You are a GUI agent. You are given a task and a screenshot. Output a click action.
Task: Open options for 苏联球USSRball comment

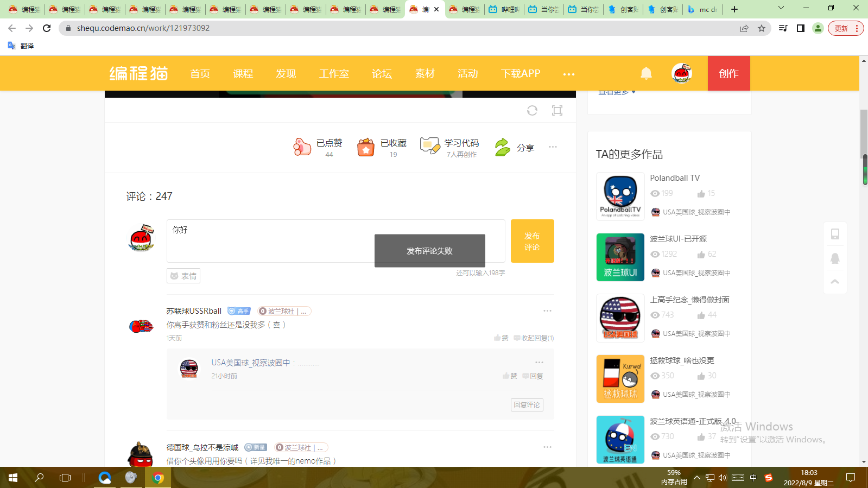coord(547,311)
